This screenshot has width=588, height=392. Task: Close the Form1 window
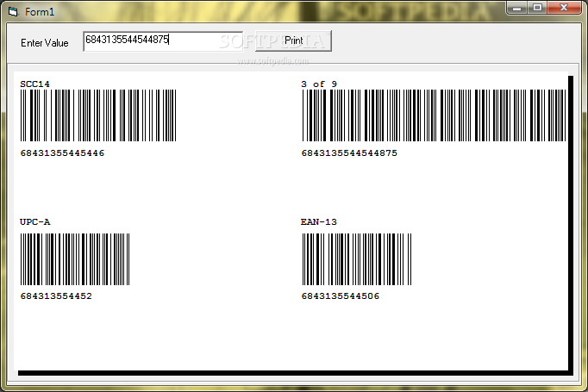[x=564, y=8]
